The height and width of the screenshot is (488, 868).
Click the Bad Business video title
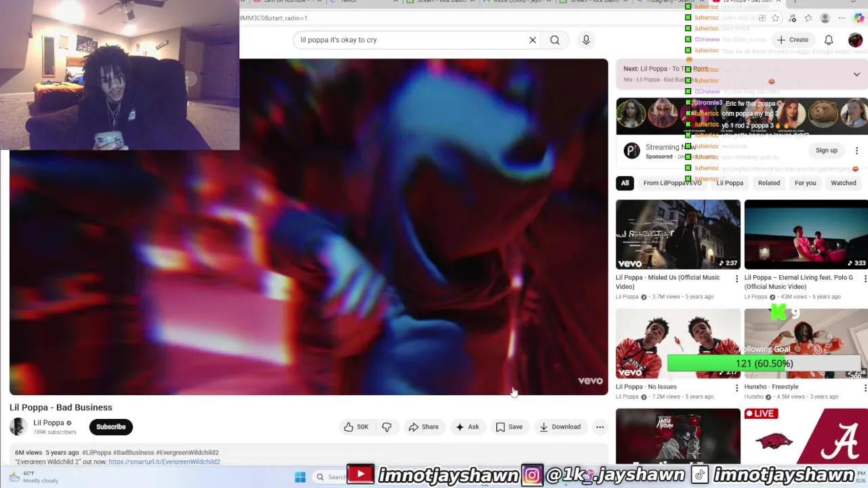pos(61,407)
